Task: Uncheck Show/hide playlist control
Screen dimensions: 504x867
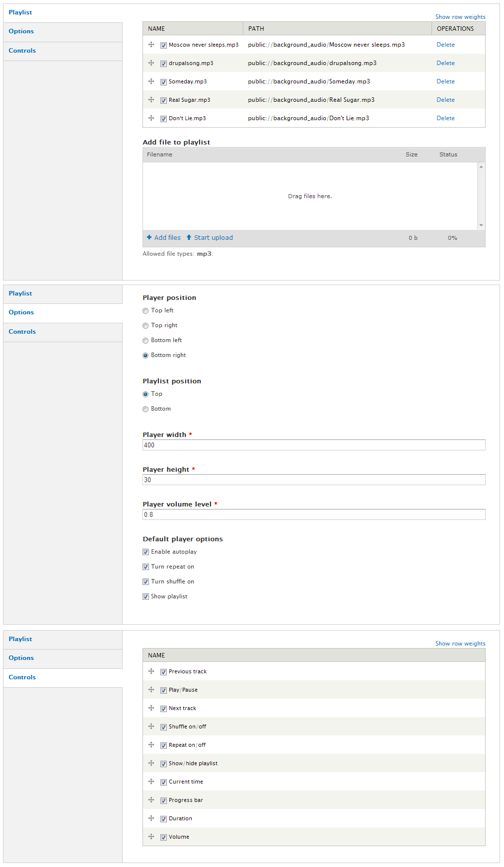Action: point(163,764)
